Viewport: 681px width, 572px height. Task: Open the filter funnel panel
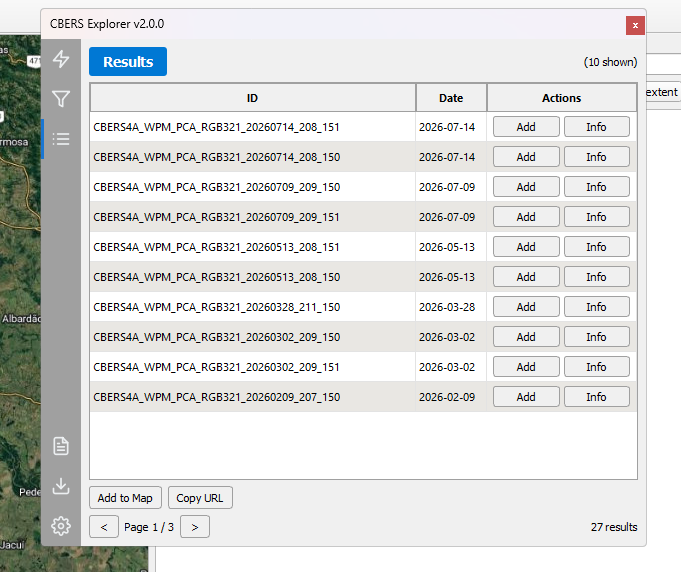61,99
